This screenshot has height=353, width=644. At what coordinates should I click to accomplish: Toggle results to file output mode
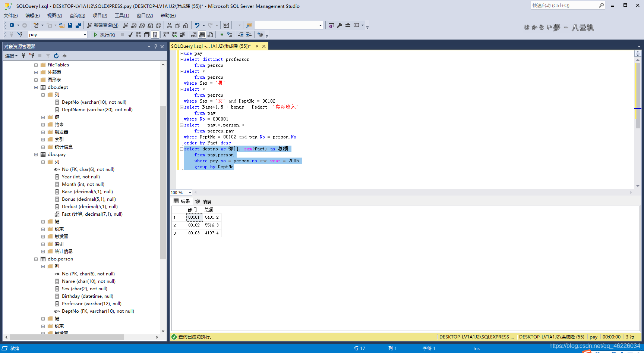click(210, 35)
